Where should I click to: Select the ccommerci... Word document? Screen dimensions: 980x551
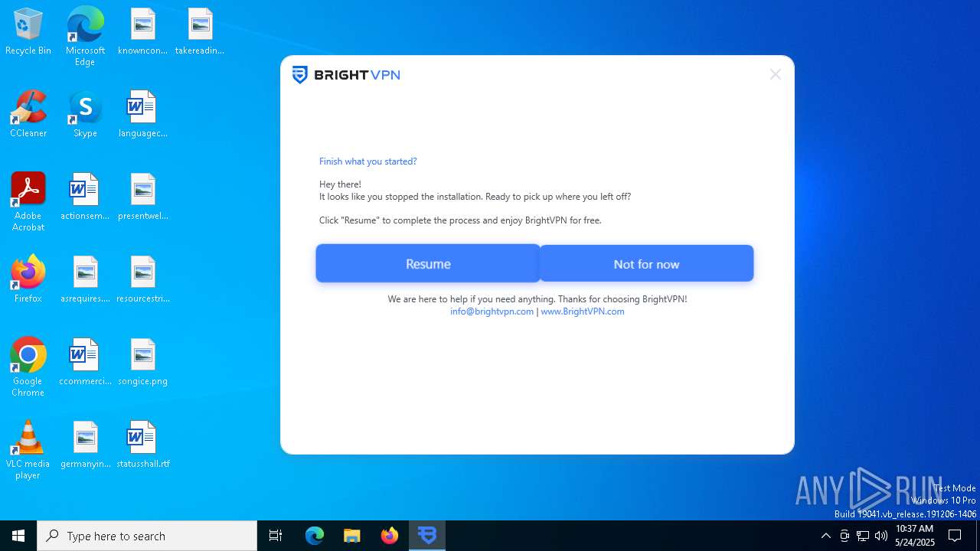[85, 363]
